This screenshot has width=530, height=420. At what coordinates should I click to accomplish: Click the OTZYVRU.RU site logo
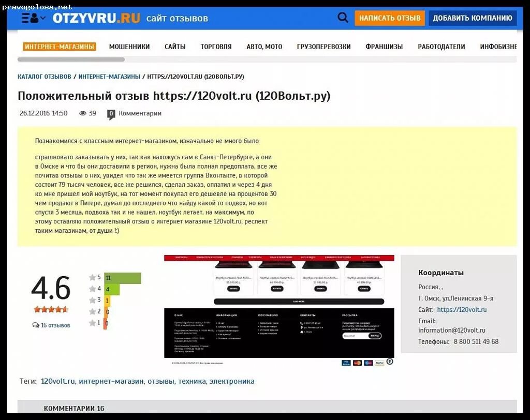click(96, 18)
